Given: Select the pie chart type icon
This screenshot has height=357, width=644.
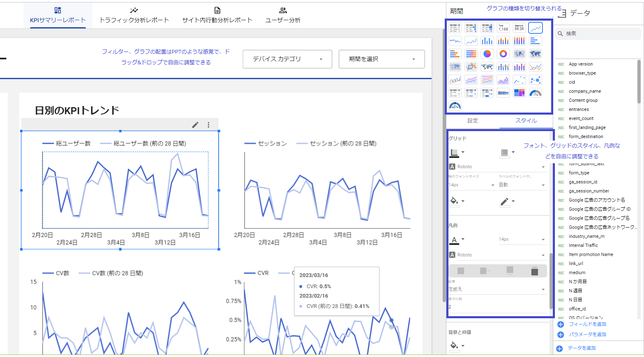Looking at the screenshot, I should coord(487,54).
